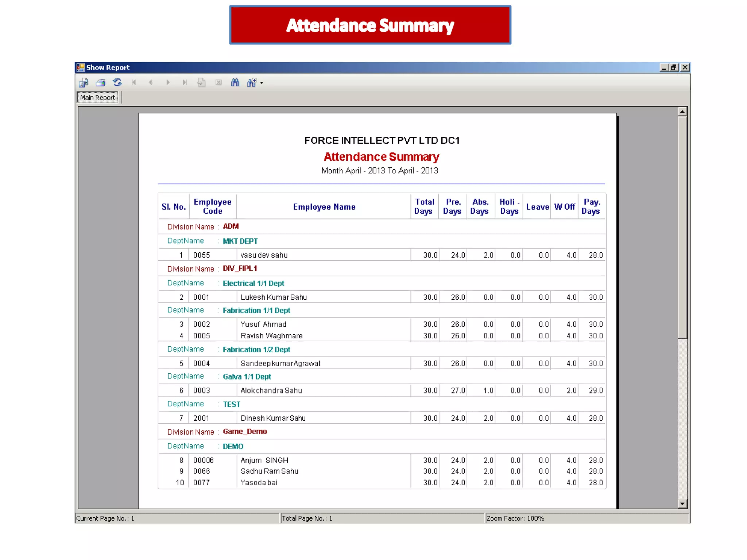Click the Close Current View icon
This screenshot has width=747, height=560.
pos(218,83)
